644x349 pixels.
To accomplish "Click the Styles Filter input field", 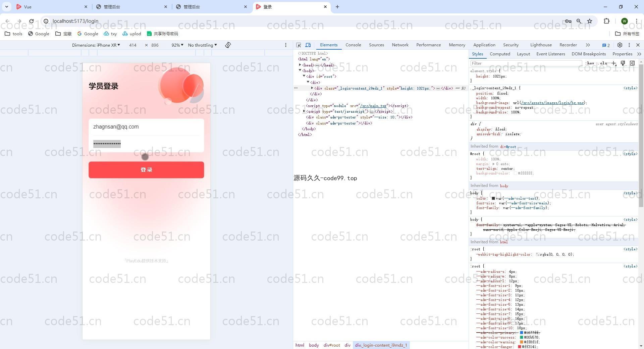I will pyautogui.click(x=526, y=63).
